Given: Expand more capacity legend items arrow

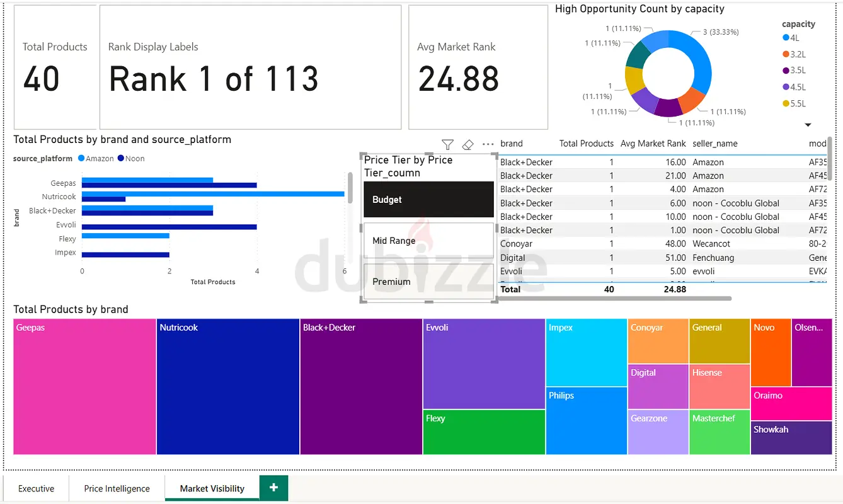Looking at the screenshot, I should (808, 125).
